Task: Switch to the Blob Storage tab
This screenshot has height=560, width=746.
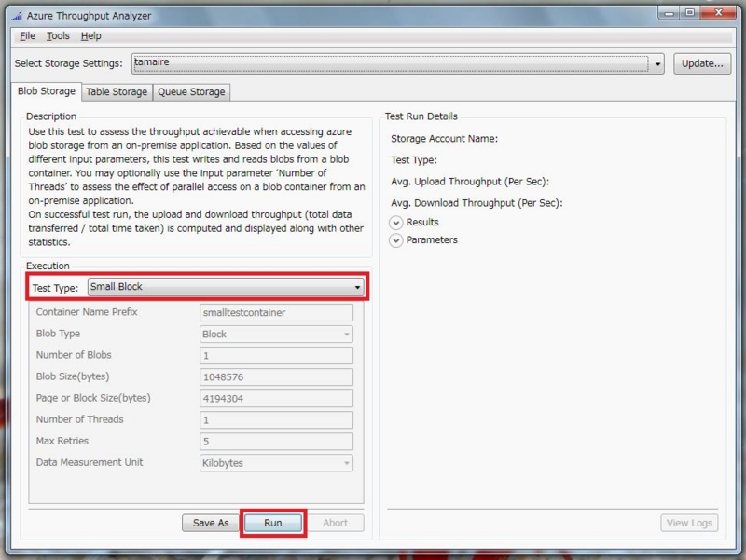Action: click(46, 91)
